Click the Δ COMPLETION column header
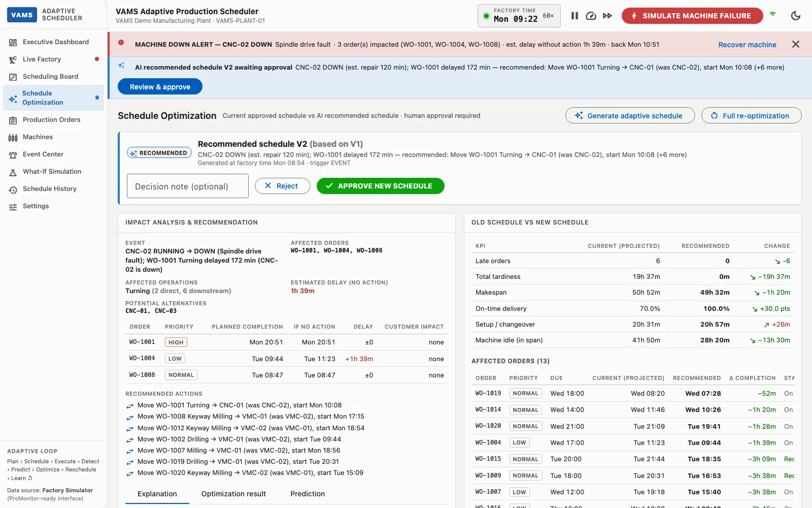 752,378
